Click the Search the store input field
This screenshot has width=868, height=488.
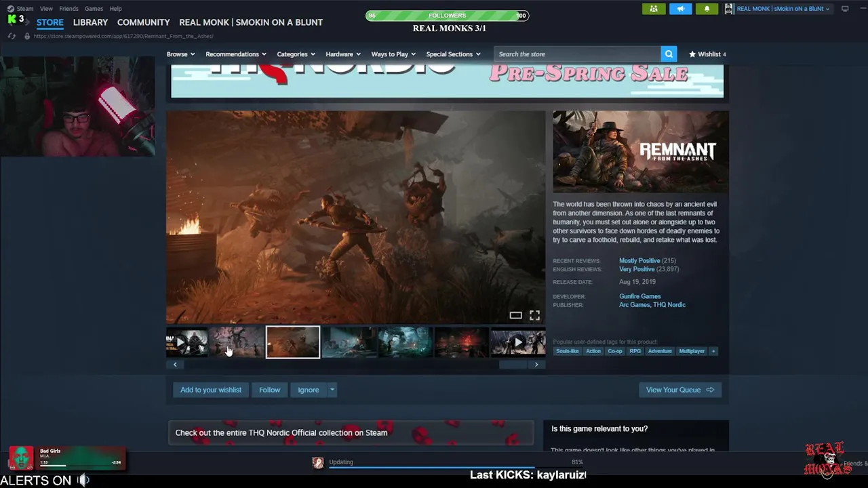tap(577, 54)
